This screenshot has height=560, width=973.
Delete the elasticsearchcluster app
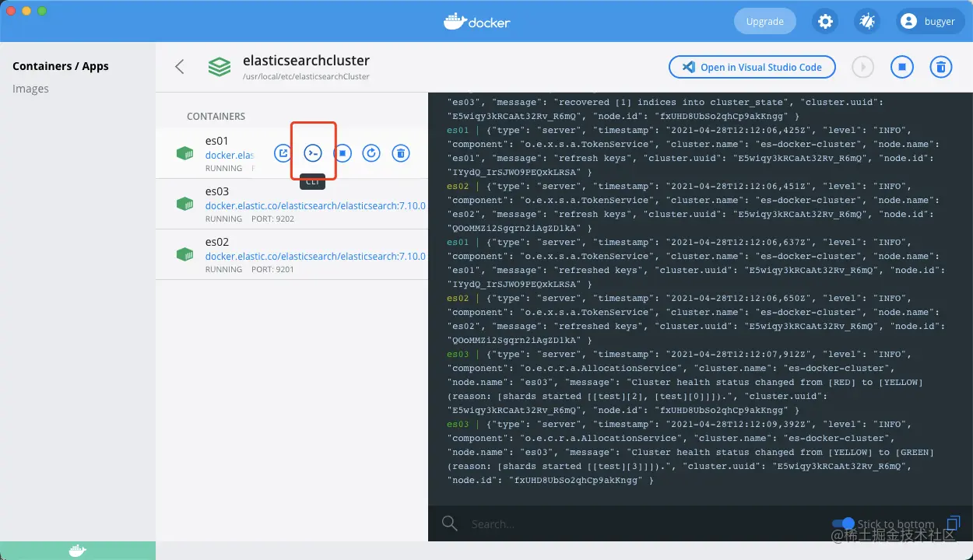tap(941, 67)
